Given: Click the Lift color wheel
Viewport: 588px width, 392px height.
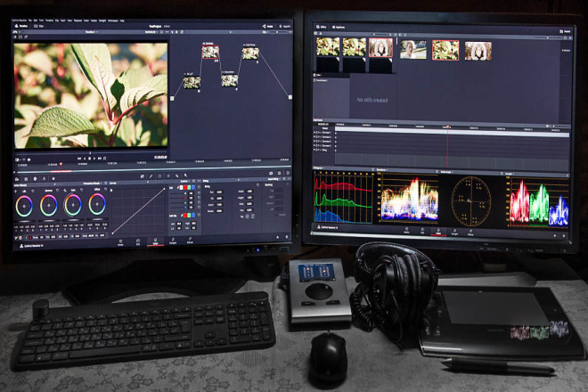Looking at the screenshot, I should tap(24, 206).
